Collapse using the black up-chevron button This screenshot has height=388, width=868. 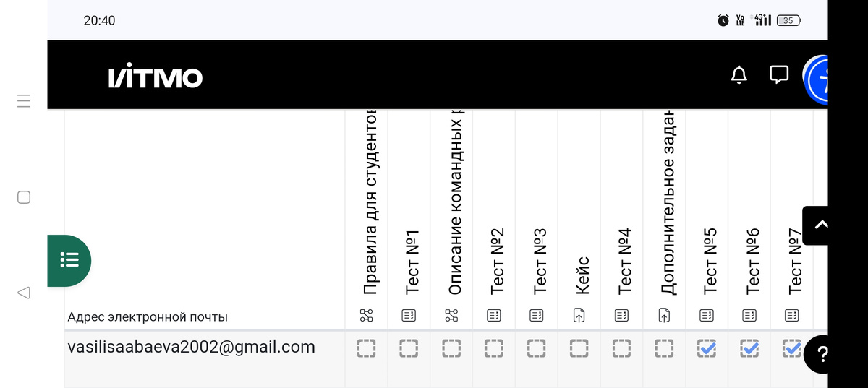click(x=820, y=225)
